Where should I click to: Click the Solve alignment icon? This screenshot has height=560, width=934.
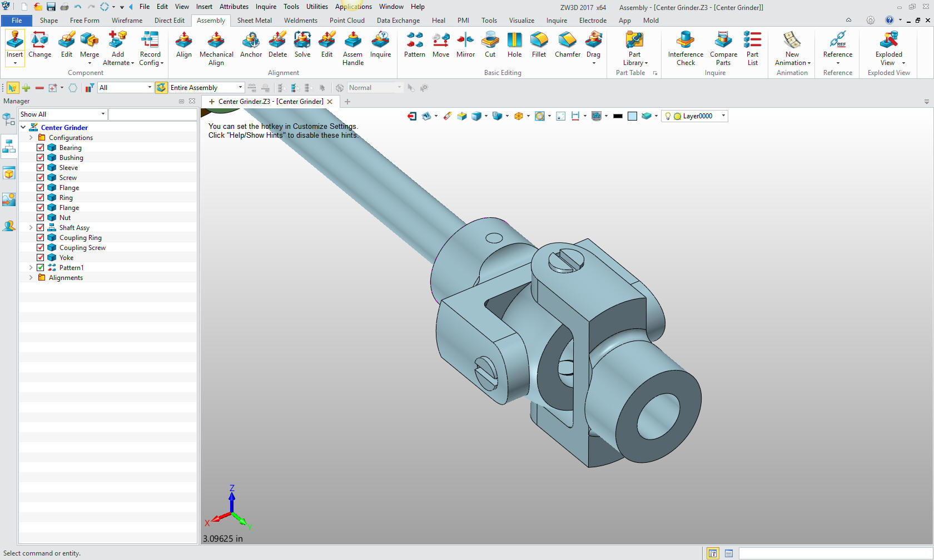[302, 40]
